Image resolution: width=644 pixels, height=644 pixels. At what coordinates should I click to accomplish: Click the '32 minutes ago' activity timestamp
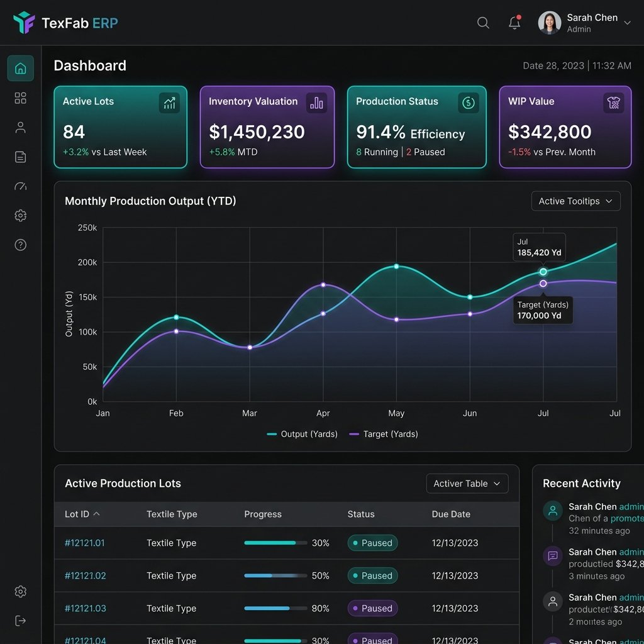[x=599, y=531]
